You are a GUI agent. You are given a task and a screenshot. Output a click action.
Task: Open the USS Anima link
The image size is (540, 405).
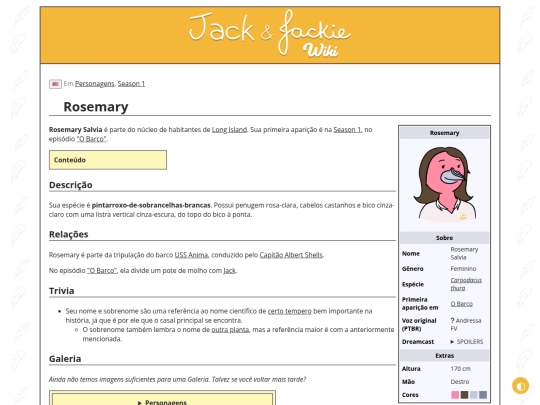point(191,255)
